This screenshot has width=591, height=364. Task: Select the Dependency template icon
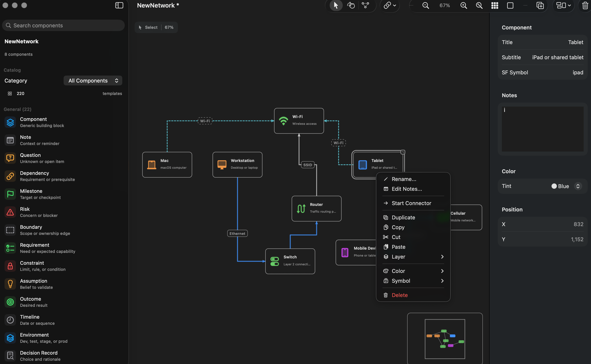(x=10, y=176)
